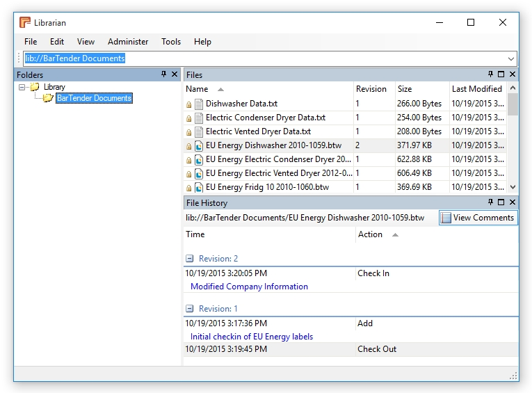Open the address bar dropdown arrow
The height and width of the screenshot is (393, 532).
[x=511, y=58]
